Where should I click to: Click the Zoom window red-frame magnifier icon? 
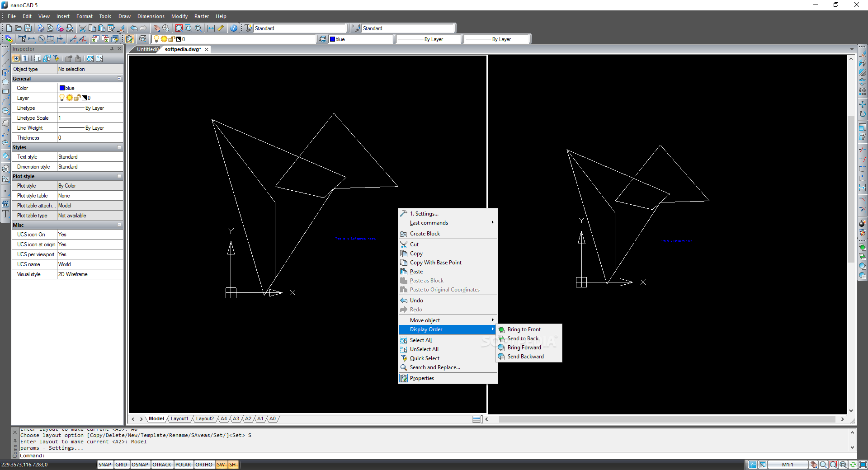coord(179,28)
